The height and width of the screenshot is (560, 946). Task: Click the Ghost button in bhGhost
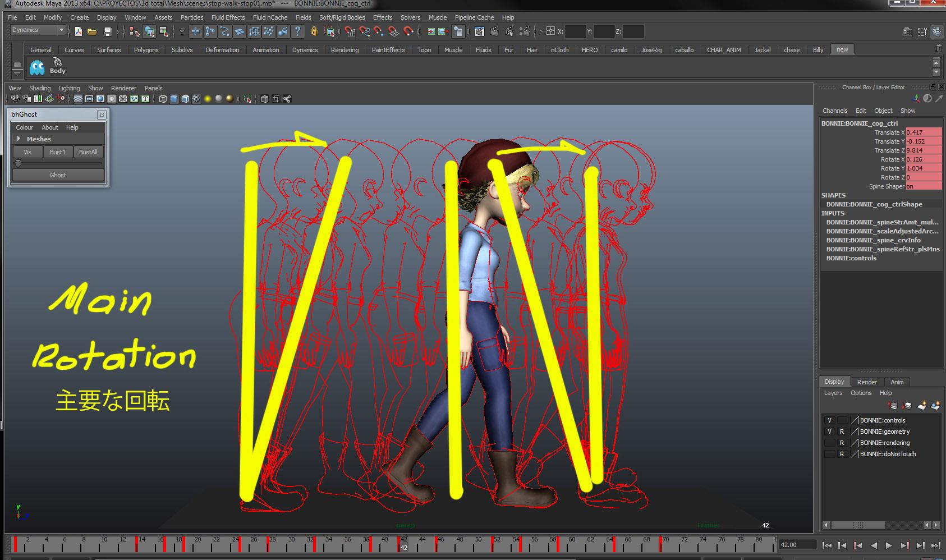click(58, 175)
